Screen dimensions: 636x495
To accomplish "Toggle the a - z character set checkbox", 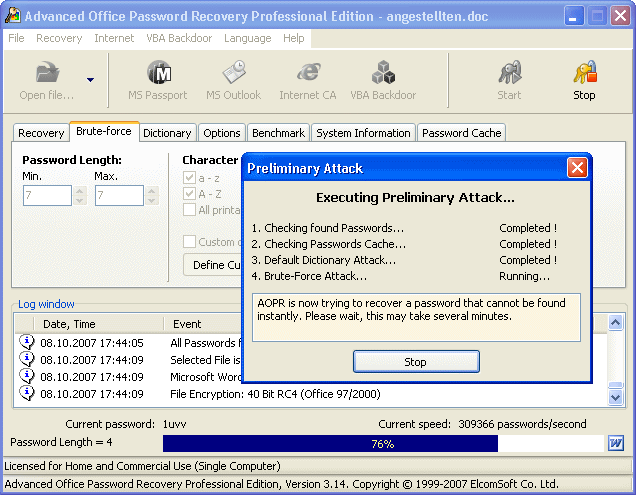I will tap(189, 178).
